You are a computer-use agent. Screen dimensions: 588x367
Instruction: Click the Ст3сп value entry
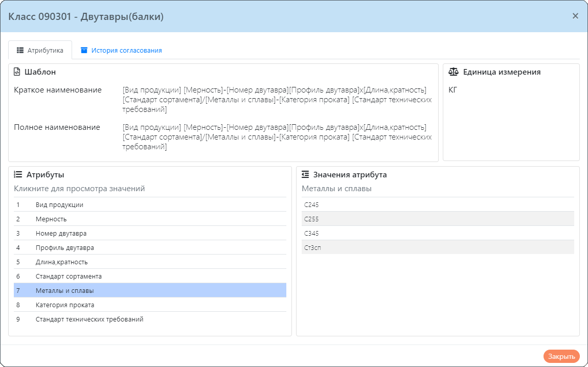pos(312,248)
